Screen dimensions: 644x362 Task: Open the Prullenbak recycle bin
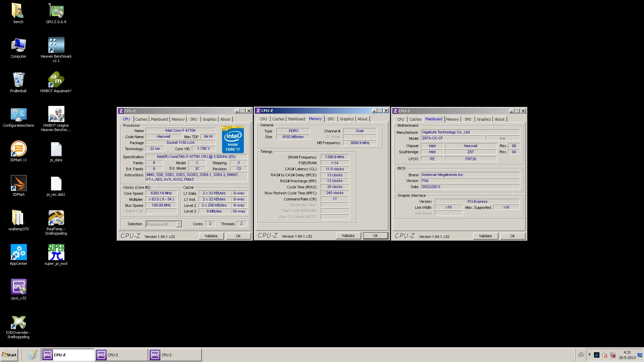[18, 80]
